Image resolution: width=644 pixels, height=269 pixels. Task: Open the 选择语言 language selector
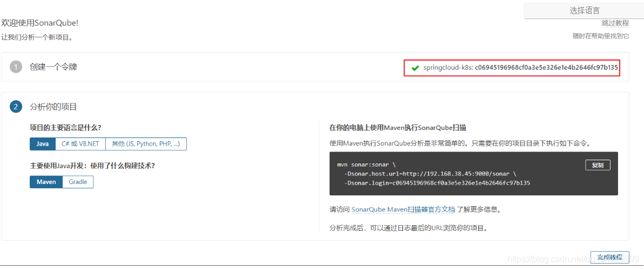point(583,11)
